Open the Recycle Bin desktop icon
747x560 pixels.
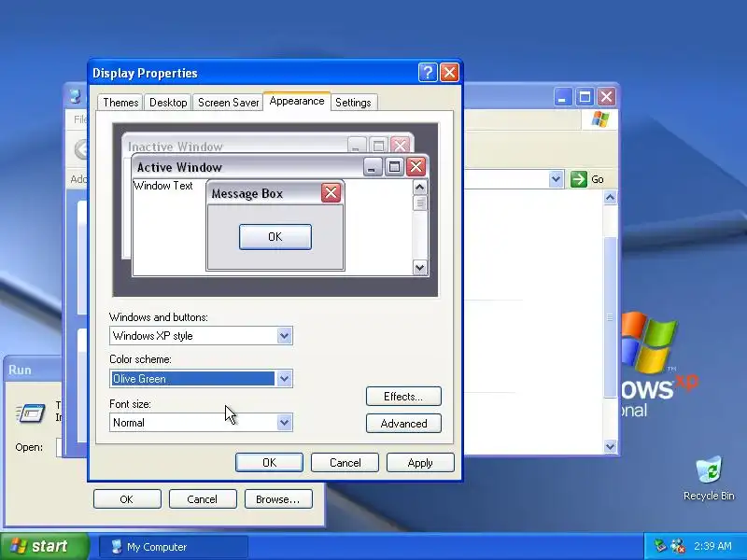pyautogui.click(x=709, y=479)
